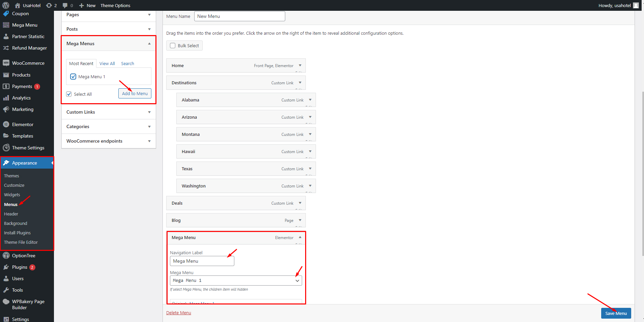Screen dimensions: 644x322
Task: Switch to the Most Recent tab
Action: point(81,63)
